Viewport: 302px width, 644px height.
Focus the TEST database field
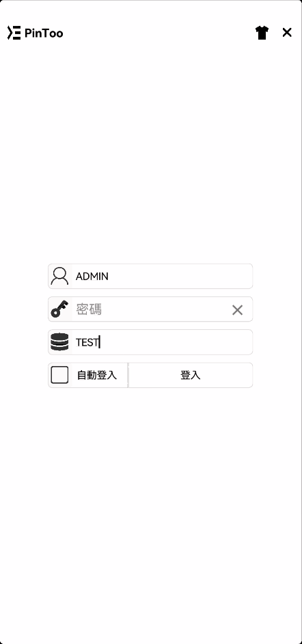(x=150, y=341)
